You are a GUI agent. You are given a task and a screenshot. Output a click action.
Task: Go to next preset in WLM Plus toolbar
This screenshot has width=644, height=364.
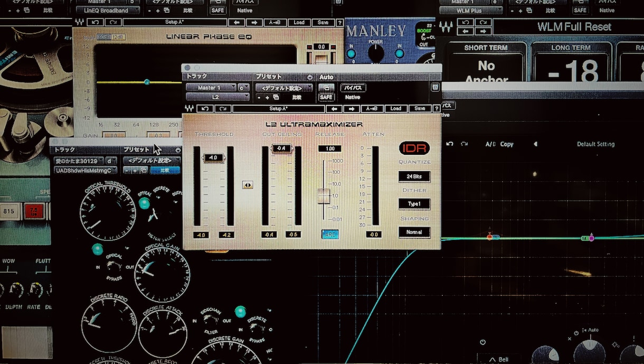482,31
